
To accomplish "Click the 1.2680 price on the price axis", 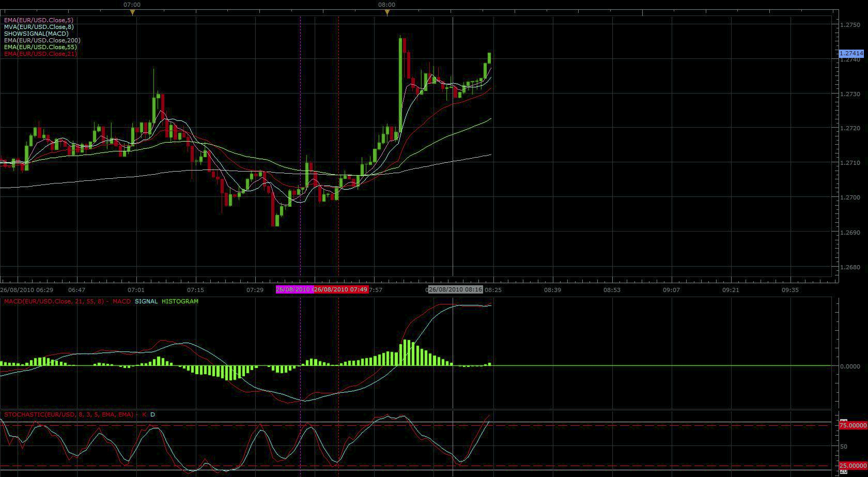I will pos(850,267).
